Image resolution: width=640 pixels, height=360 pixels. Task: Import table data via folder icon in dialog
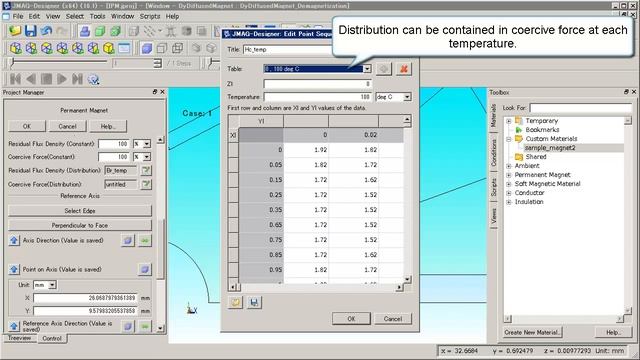[x=236, y=302]
